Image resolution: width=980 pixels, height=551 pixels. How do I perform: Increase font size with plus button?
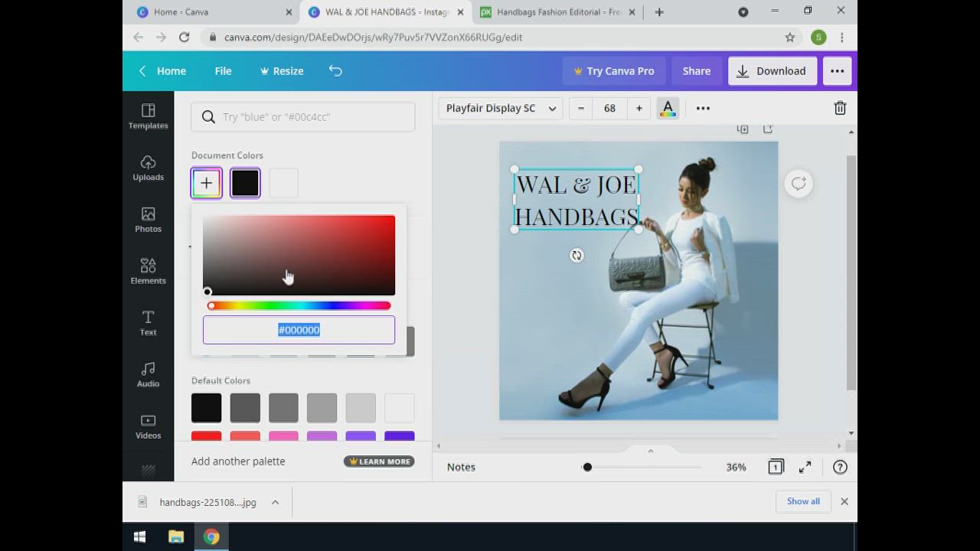[x=639, y=109]
